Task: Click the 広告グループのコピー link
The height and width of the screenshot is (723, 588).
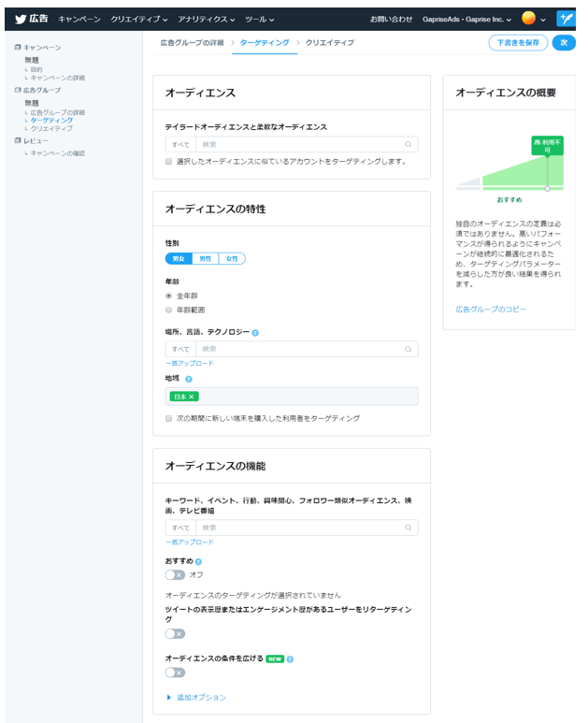Action: point(491,309)
